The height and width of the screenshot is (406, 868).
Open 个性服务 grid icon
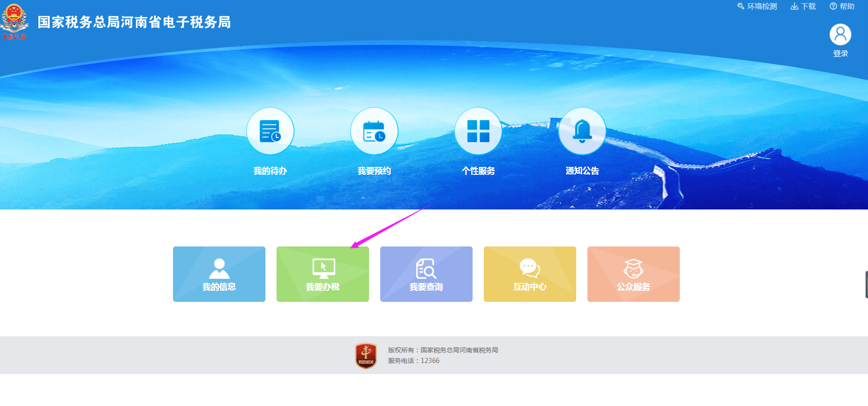[478, 131]
